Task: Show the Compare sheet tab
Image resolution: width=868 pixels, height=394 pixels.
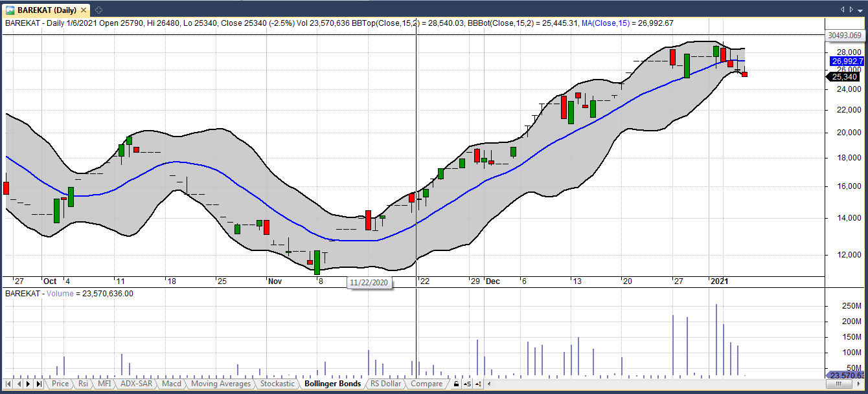Action: click(426, 384)
